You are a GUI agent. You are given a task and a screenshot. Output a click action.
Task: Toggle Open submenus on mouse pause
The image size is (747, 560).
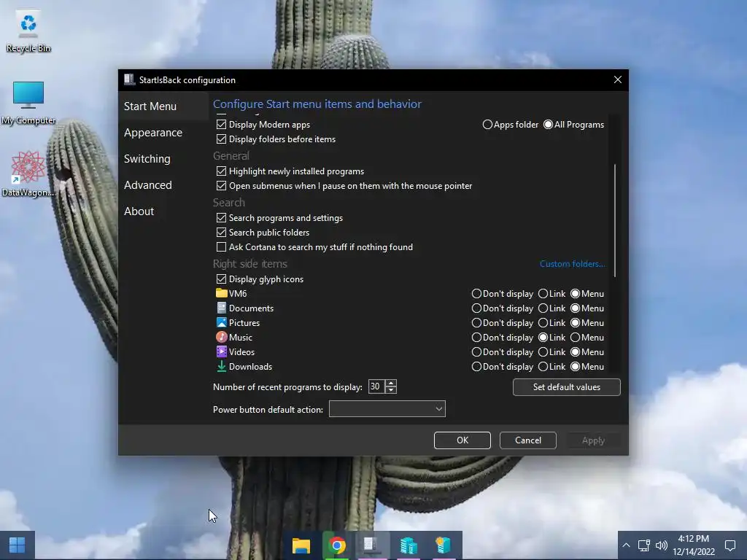(221, 186)
